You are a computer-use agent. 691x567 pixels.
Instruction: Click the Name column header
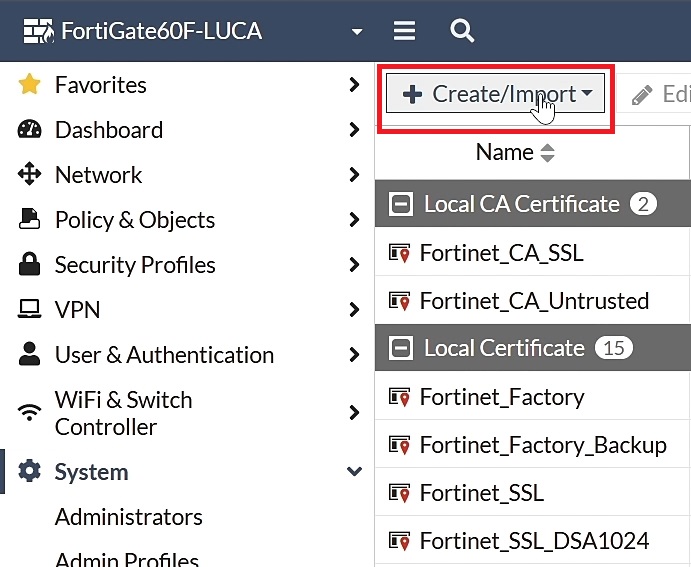[x=505, y=152]
